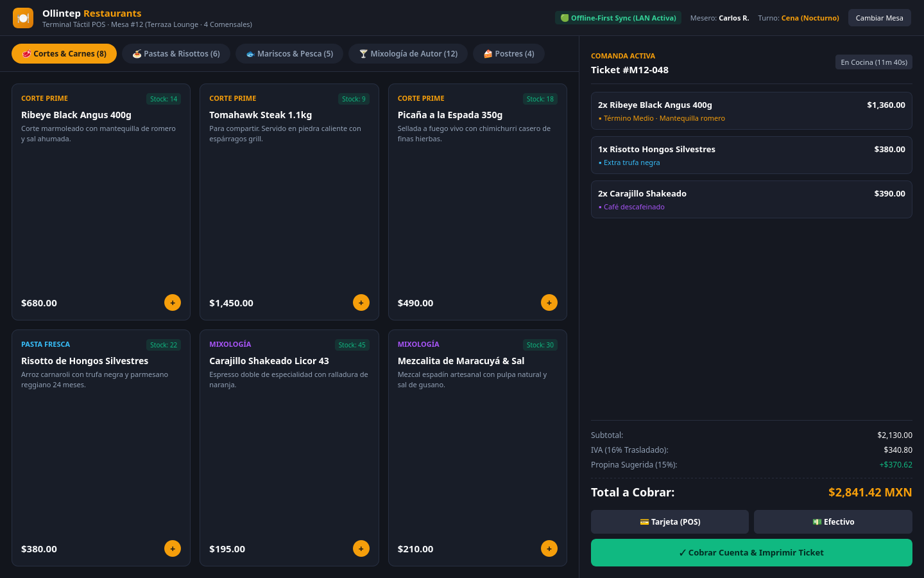Click Tomahawk Steak Stock: 9 badge
Screen dimensions: 924x578
tap(354, 99)
